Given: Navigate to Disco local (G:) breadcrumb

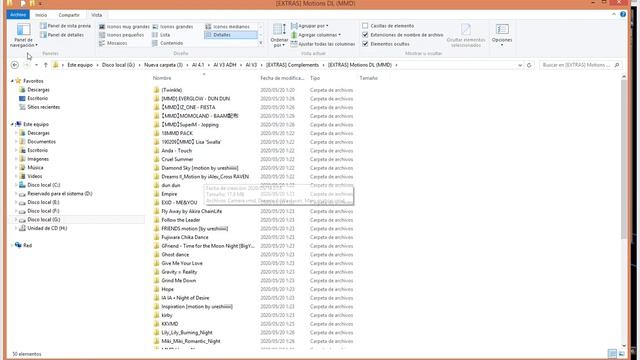Looking at the screenshot, I should click(118, 65).
